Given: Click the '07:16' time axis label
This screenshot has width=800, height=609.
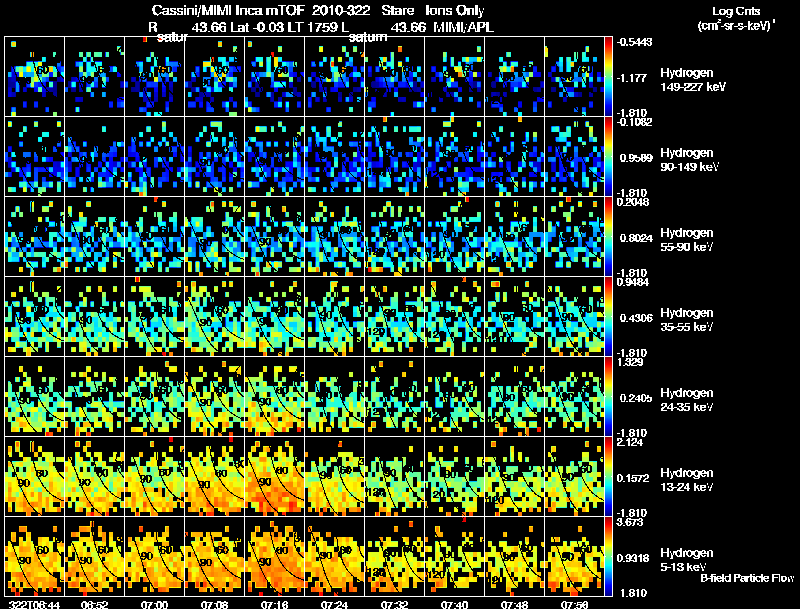Looking at the screenshot, I should tap(274, 604).
